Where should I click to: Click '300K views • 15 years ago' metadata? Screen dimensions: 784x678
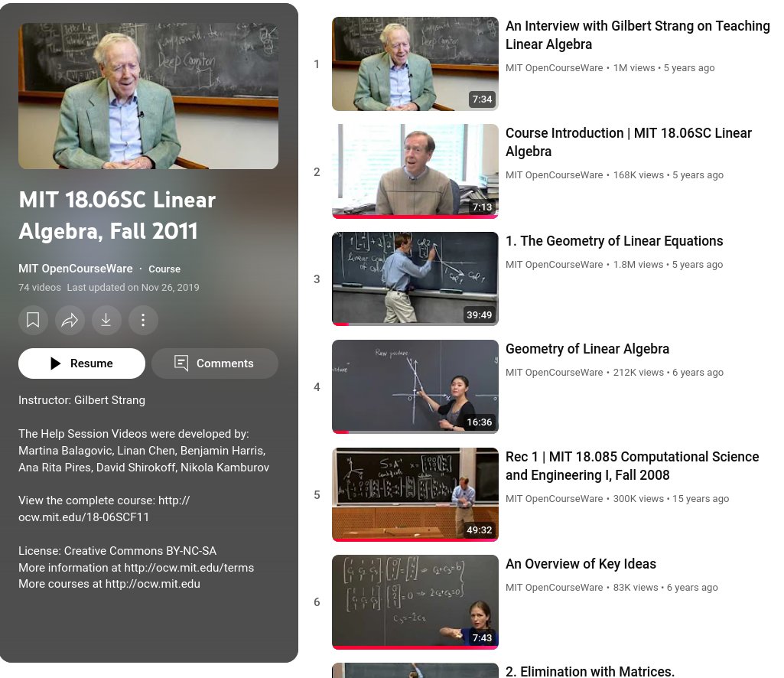(671, 498)
